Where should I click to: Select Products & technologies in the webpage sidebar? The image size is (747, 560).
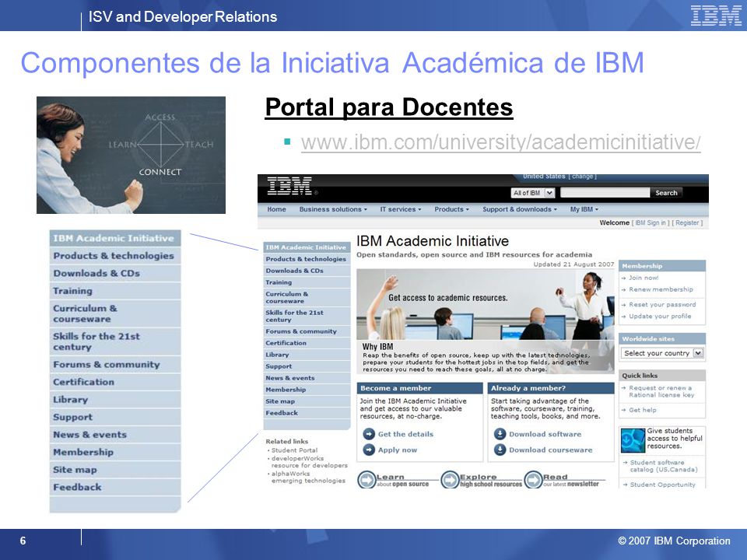306,259
